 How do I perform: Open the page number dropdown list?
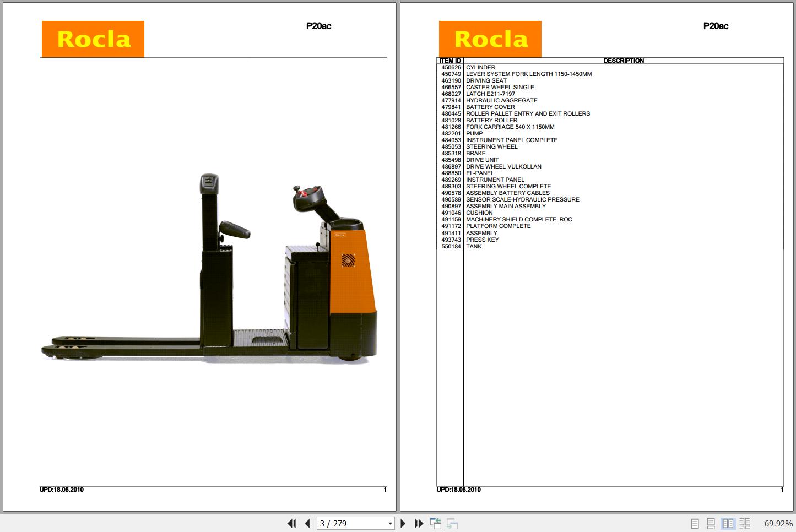(389, 523)
